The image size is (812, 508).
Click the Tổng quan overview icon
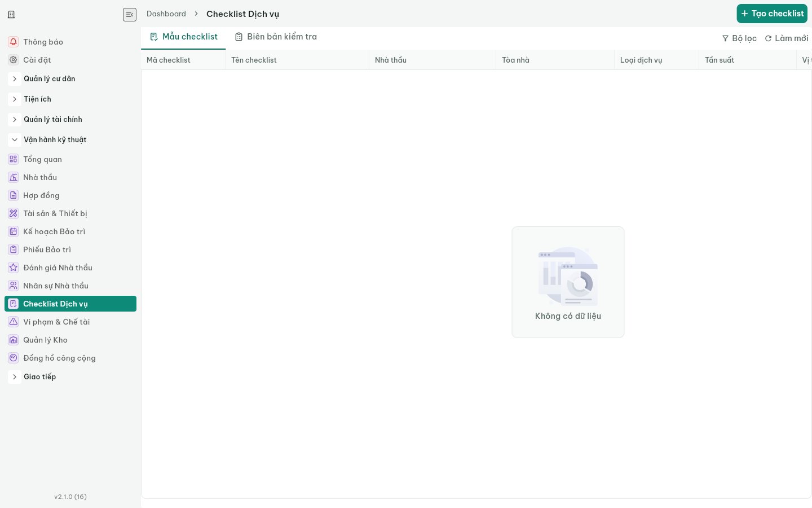(14, 159)
